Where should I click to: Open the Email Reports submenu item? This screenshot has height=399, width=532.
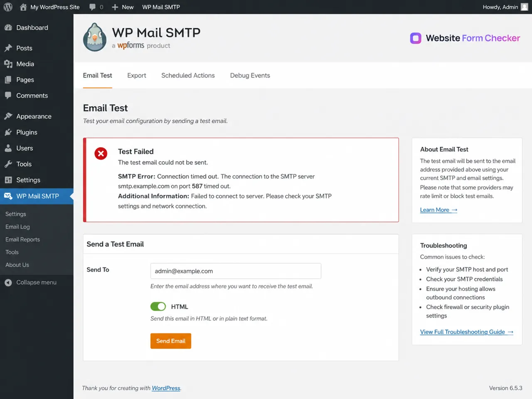tap(23, 239)
